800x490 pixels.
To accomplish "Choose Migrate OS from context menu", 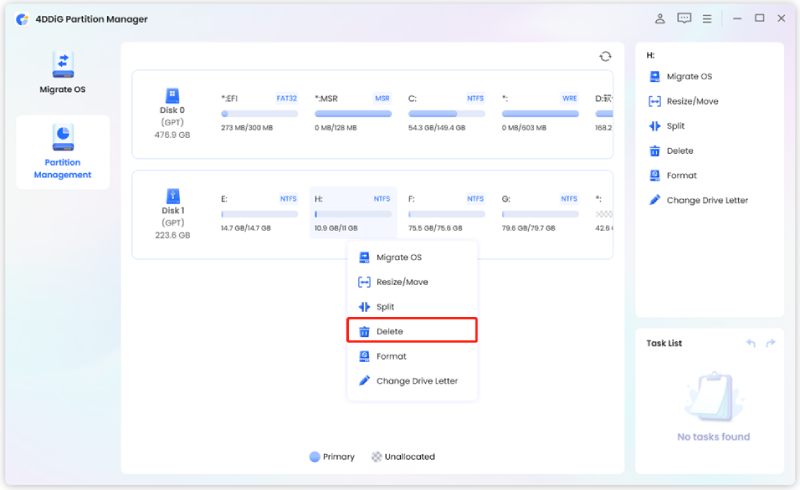I will click(412, 257).
